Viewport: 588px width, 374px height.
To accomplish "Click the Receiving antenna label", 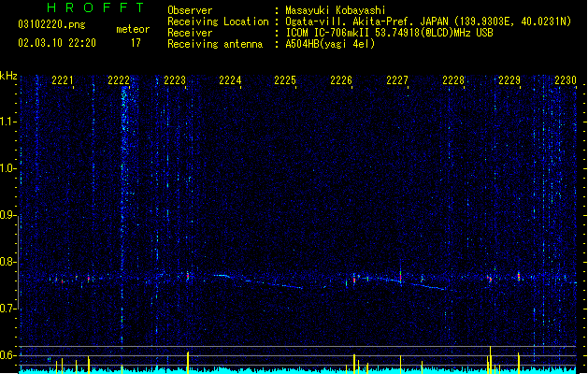I will pos(215,44).
